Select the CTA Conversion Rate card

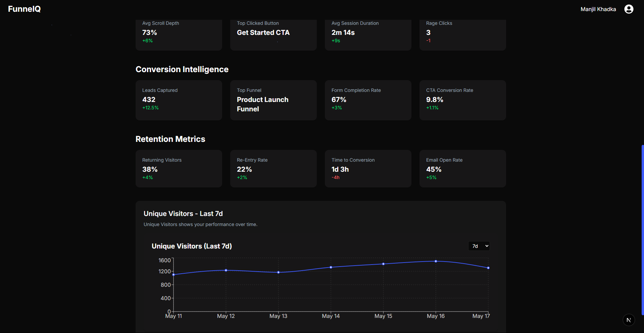pyautogui.click(x=462, y=100)
